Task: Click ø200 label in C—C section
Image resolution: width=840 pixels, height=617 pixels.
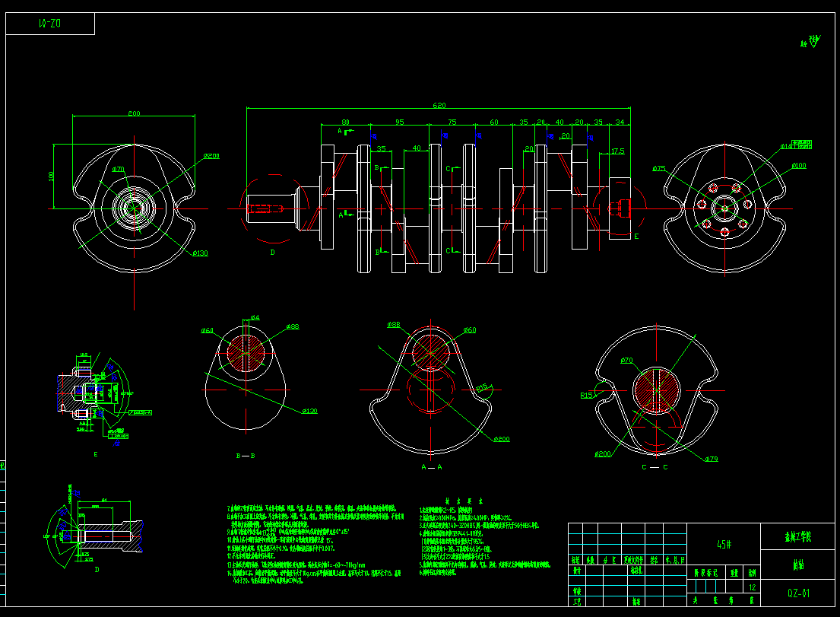Action: [603, 454]
